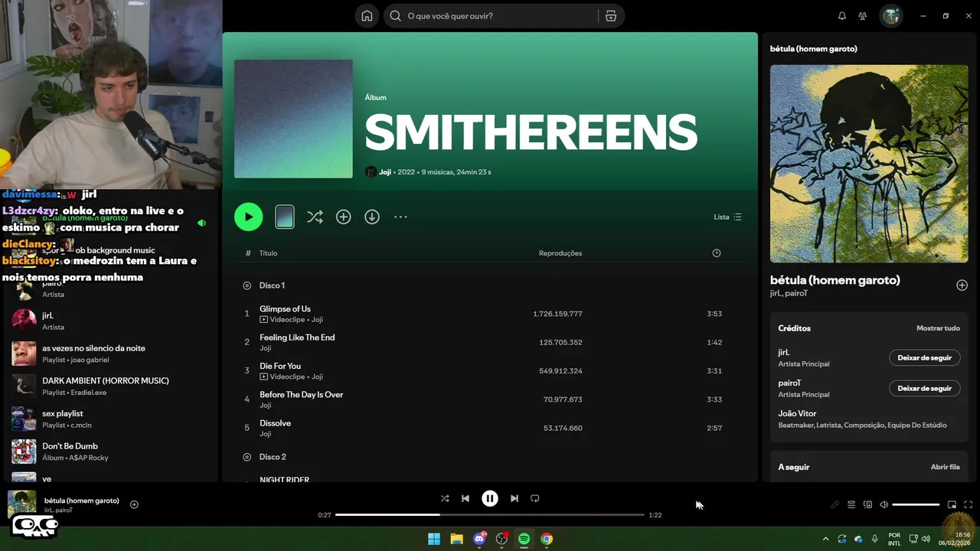Open friends activity icon

(863, 16)
